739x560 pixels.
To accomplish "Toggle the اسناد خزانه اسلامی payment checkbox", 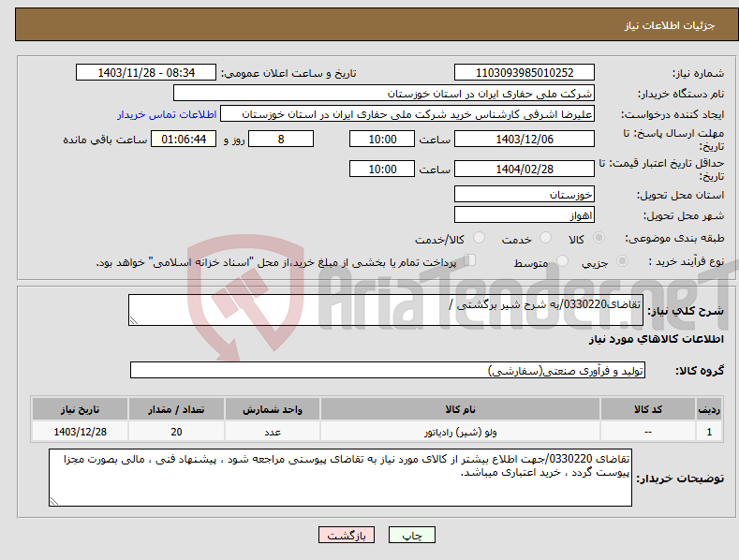I will [470, 260].
